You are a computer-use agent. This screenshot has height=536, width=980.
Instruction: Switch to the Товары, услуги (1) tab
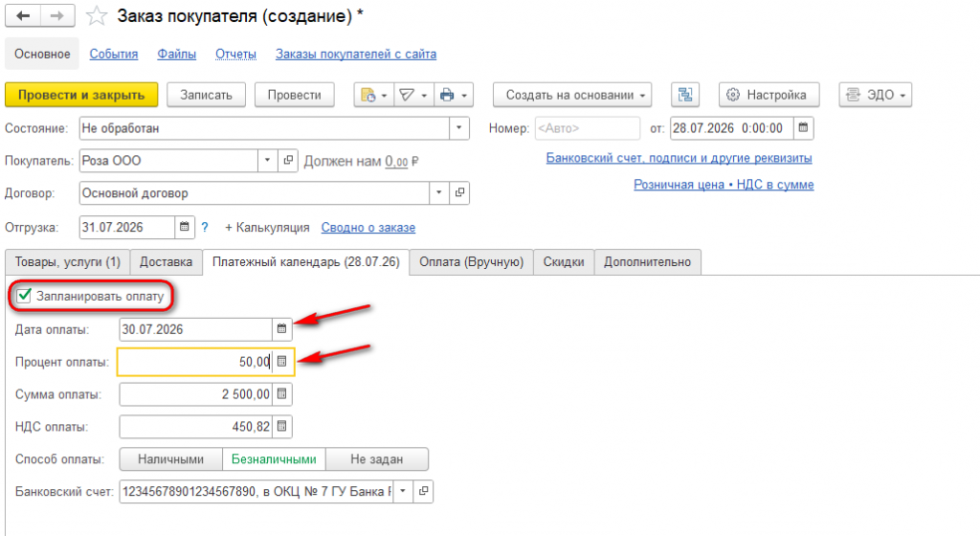click(x=68, y=261)
